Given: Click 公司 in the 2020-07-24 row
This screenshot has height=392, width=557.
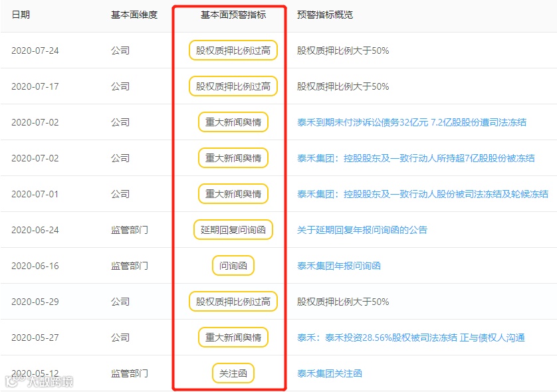Looking at the screenshot, I should pyautogui.click(x=120, y=50).
